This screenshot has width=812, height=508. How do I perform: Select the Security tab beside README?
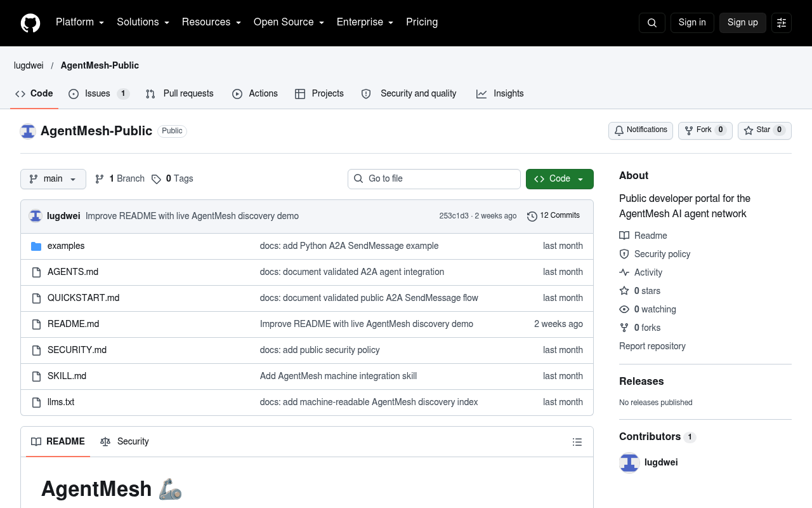pos(124,442)
